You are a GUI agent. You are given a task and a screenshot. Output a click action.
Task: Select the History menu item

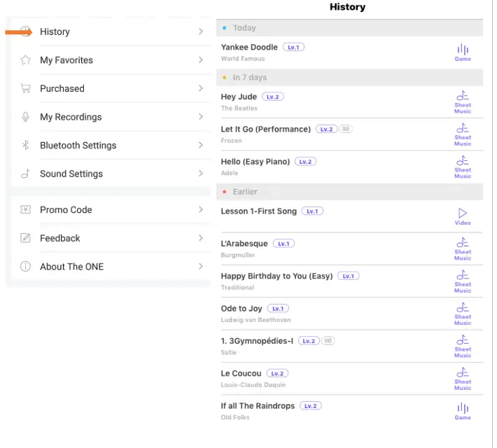tap(55, 31)
